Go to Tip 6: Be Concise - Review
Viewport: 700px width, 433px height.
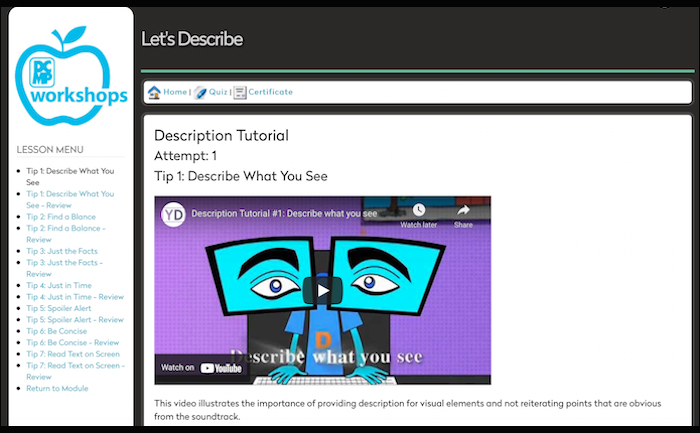[x=73, y=342]
